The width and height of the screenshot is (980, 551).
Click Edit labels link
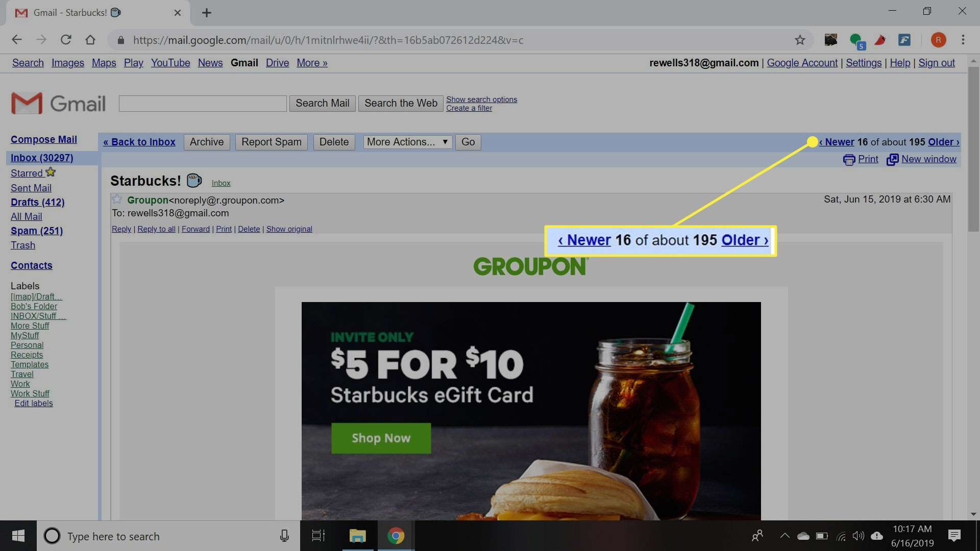pyautogui.click(x=34, y=403)
